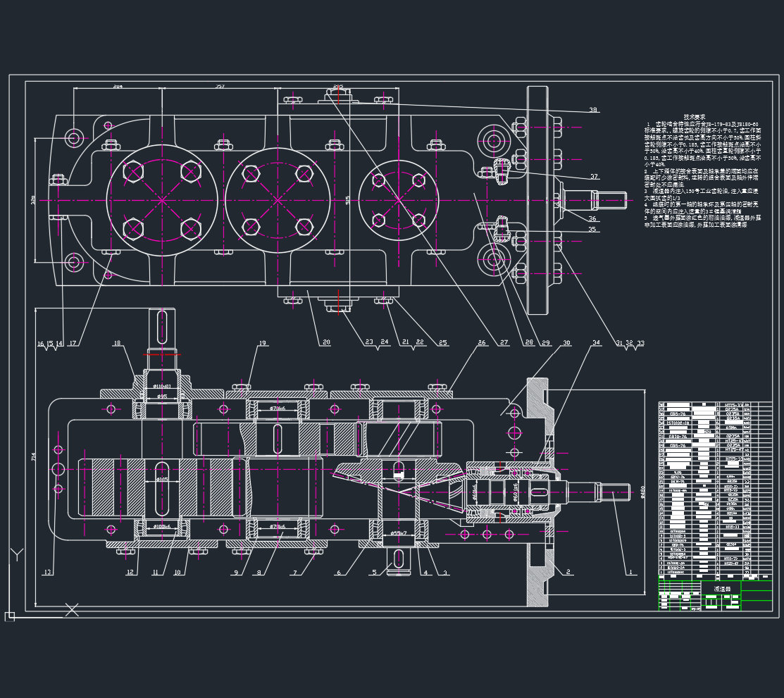The image size is (784, 698).
Task: Click part number 6 label
Action: click(339, 573)
